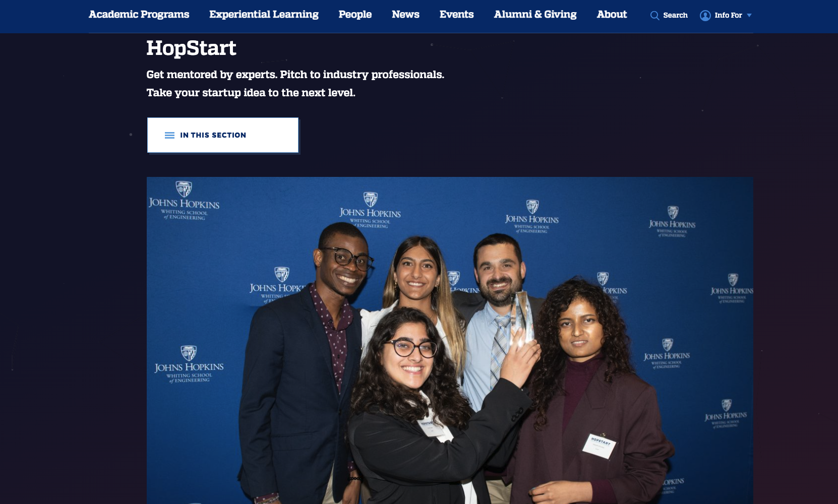Select the About nav item
Screen dimensions: 838x504
click(x=612, y=15)
